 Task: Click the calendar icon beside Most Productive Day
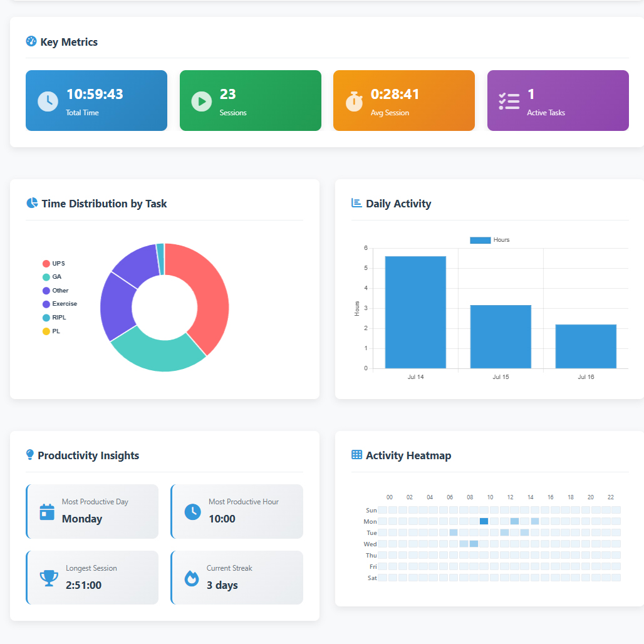point(47,511)
